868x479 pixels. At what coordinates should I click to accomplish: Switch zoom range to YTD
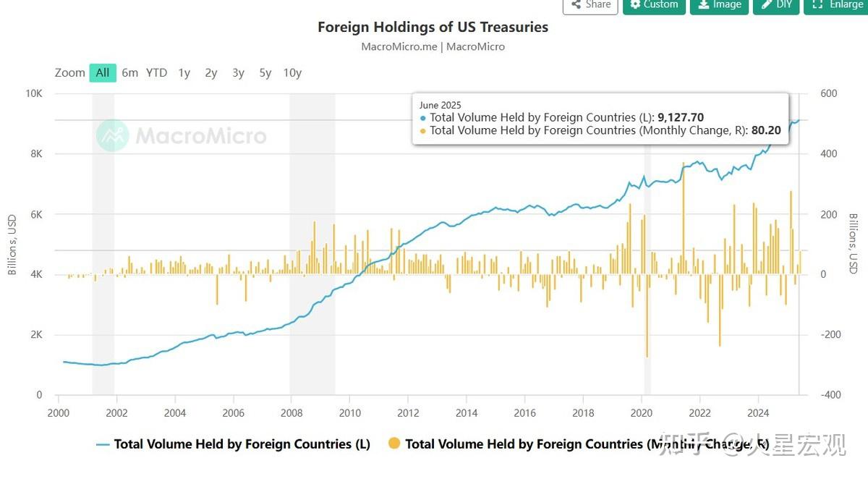coord(156,72)
